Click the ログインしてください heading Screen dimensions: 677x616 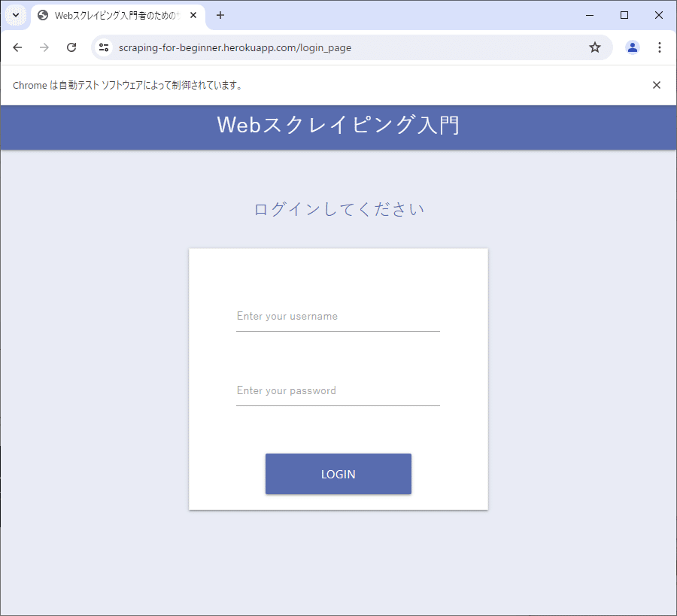pyautogui.click(x=338, y=209)
